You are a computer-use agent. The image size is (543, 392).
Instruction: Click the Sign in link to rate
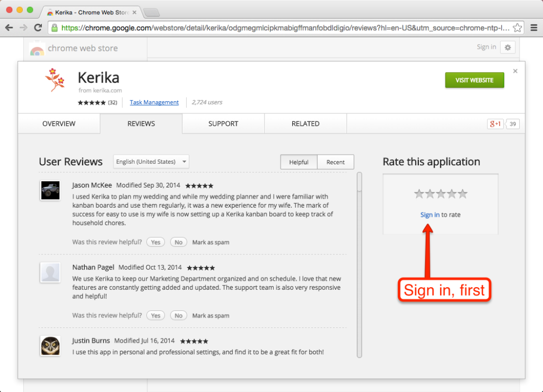pyautogui.click(x=430, y=215)
